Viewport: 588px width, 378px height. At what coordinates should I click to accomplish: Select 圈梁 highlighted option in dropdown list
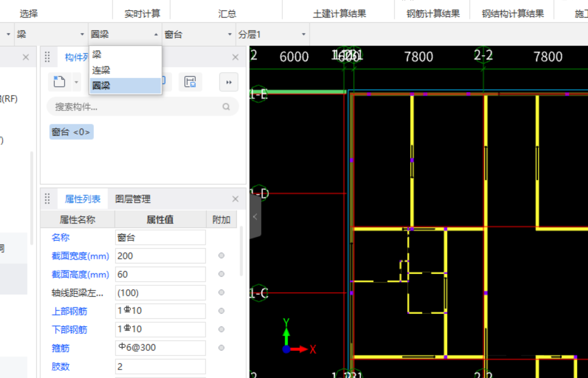coord(125,86)
